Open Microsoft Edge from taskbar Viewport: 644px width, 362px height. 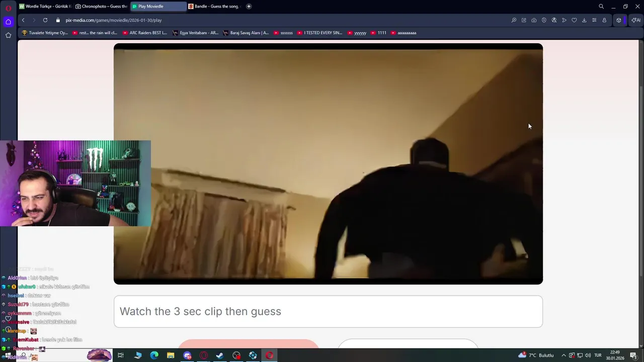(154, 355)
